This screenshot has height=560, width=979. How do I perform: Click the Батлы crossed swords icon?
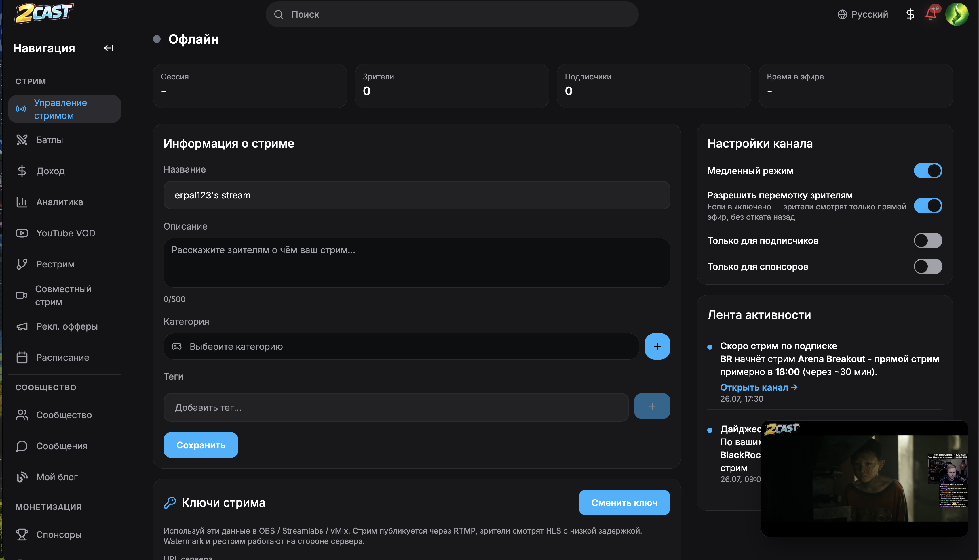click(x=22, y=140)
